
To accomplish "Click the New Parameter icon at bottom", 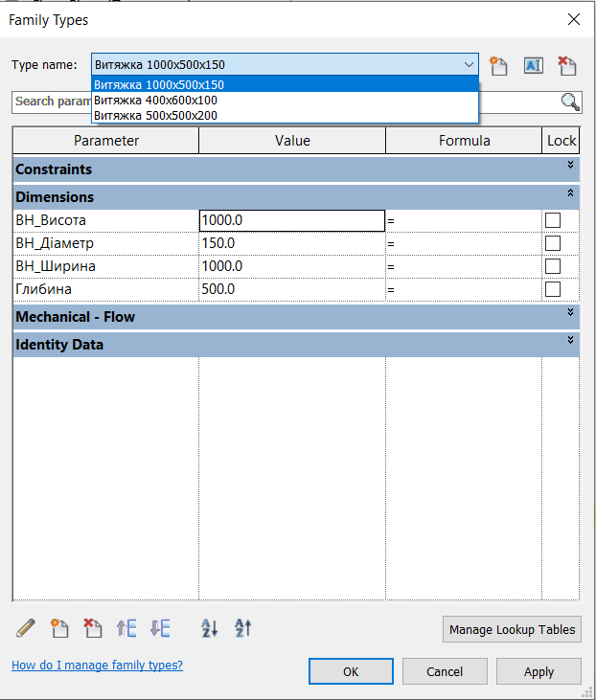I will [59, 628].
